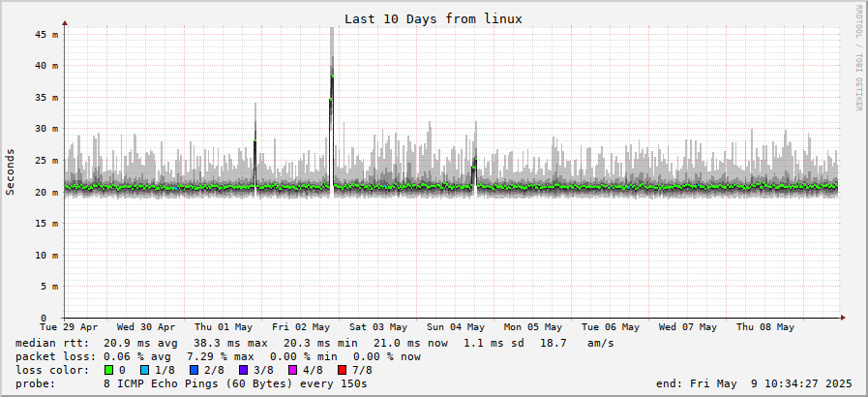Click the '18.7 am/s' value
This screenshot has height=397, width=868.
[577, 344]
